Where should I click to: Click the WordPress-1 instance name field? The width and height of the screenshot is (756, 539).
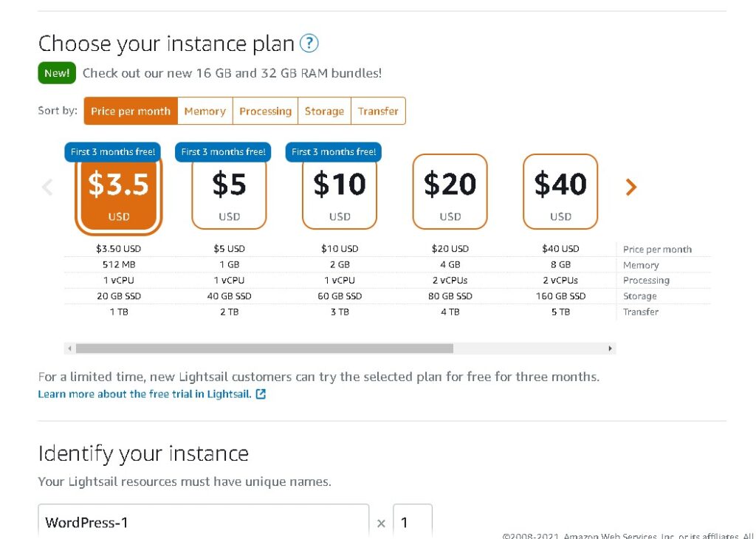coord(203,522)
